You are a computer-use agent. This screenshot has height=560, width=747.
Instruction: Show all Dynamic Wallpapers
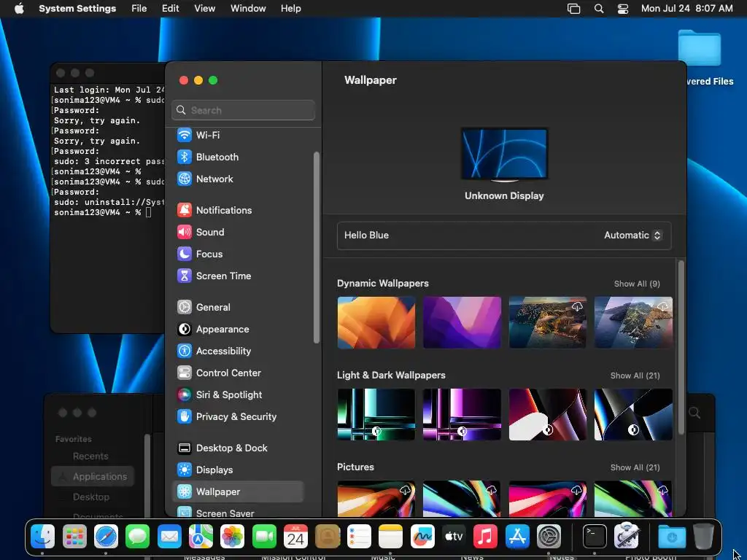[x=637, y=284]
